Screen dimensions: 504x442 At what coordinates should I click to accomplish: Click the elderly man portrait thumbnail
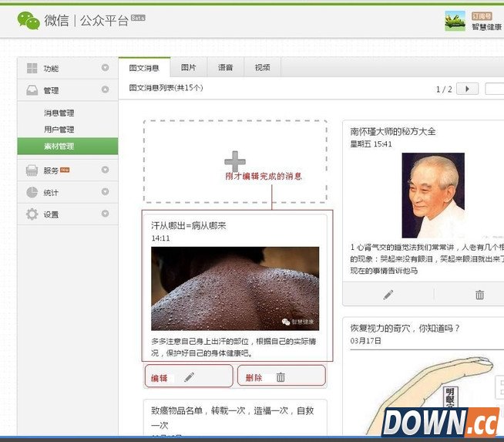(x=433, y=195)
